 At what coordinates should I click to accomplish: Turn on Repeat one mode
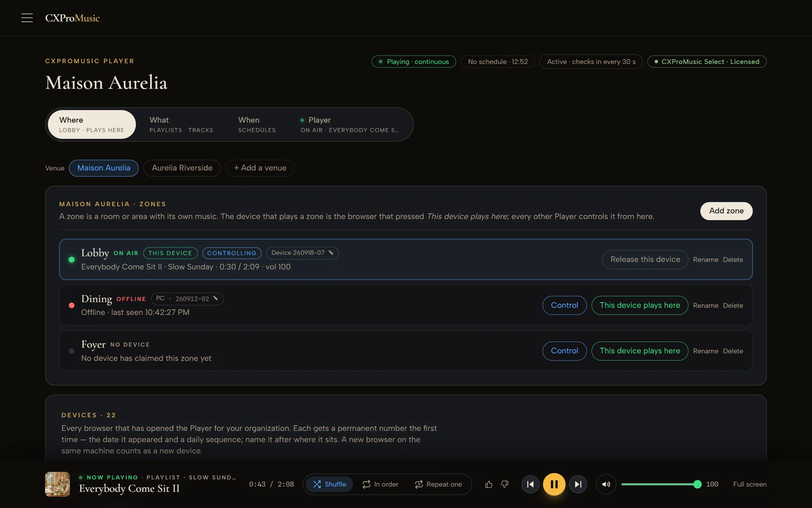click(x=438, y=484)
